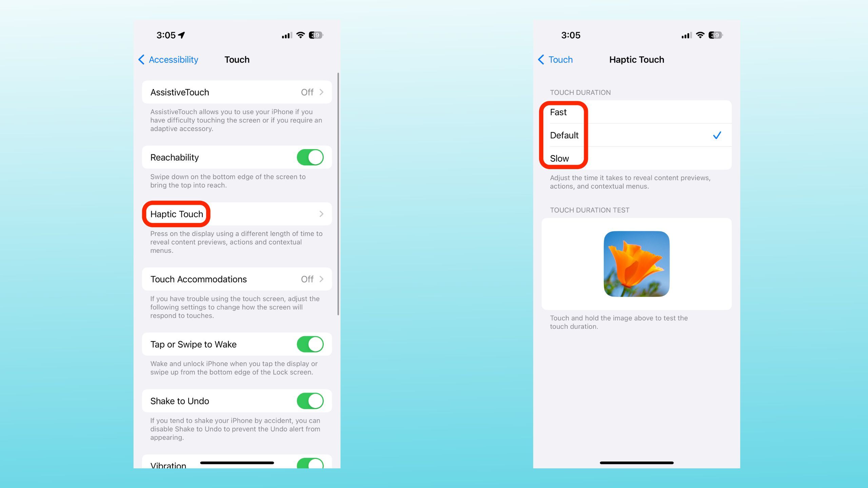Tap the flower image to test haptic
The width and height of the screenshot is (868, 488).
[636, 263]
